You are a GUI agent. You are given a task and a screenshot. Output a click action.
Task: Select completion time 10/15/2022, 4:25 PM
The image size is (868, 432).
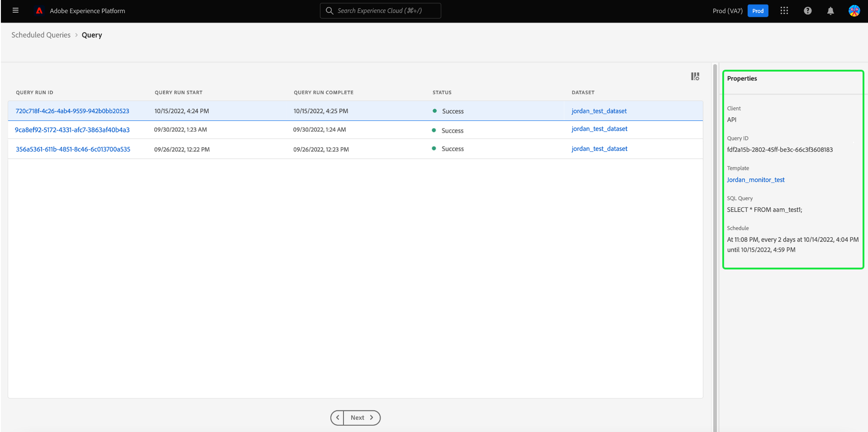(321, 111)
